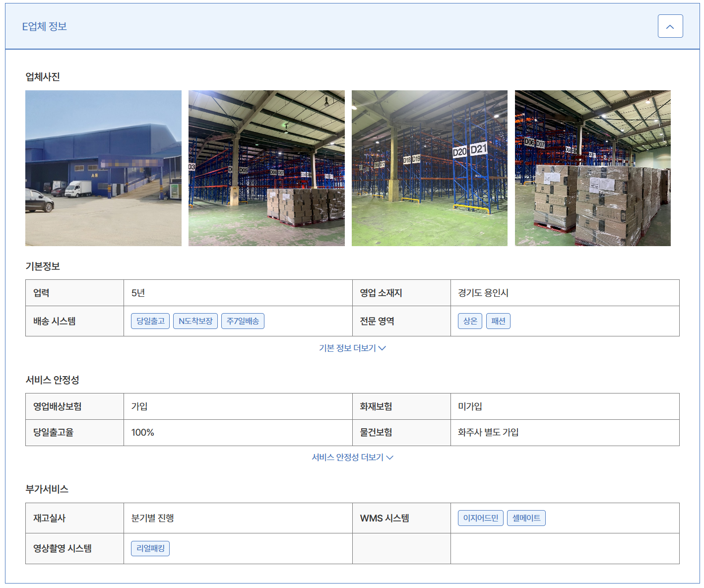The image size is (704, 588).
Task: Click the 영업배상보험 label cell
Action: (x=74, y=406)
